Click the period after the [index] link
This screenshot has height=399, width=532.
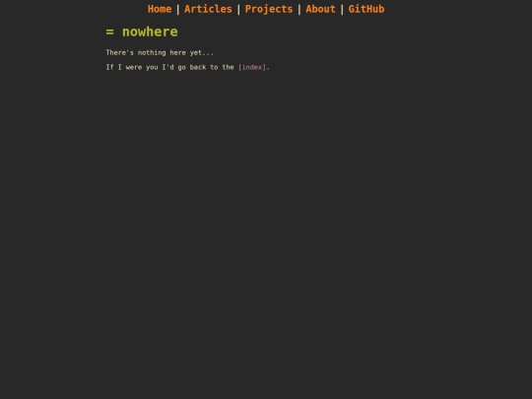pyautogui.click(x=268, y=69)
